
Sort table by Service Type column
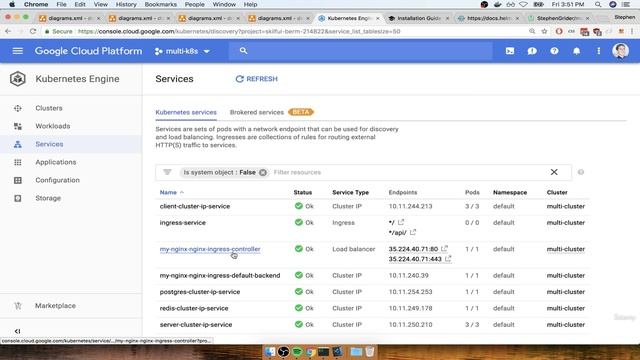[351, 192]
